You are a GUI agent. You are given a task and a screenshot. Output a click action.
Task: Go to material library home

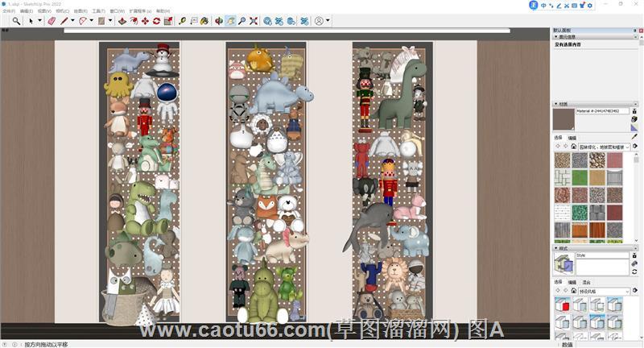[574, 147]
